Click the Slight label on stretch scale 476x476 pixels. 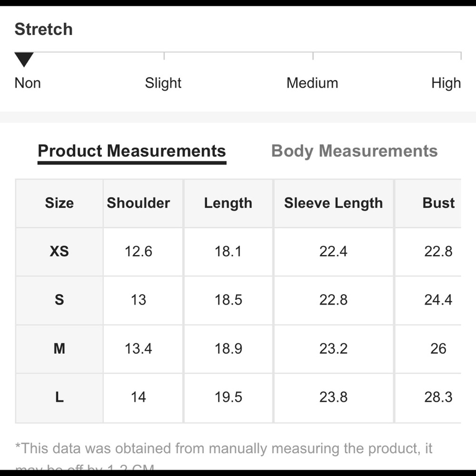pos(163,83)
